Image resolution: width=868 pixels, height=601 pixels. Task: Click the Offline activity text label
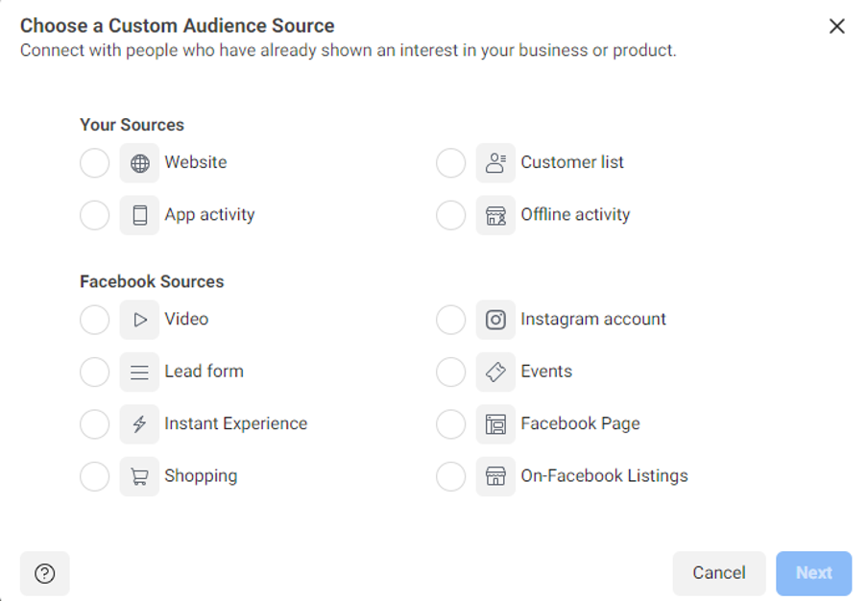click(x=574, y=214)
